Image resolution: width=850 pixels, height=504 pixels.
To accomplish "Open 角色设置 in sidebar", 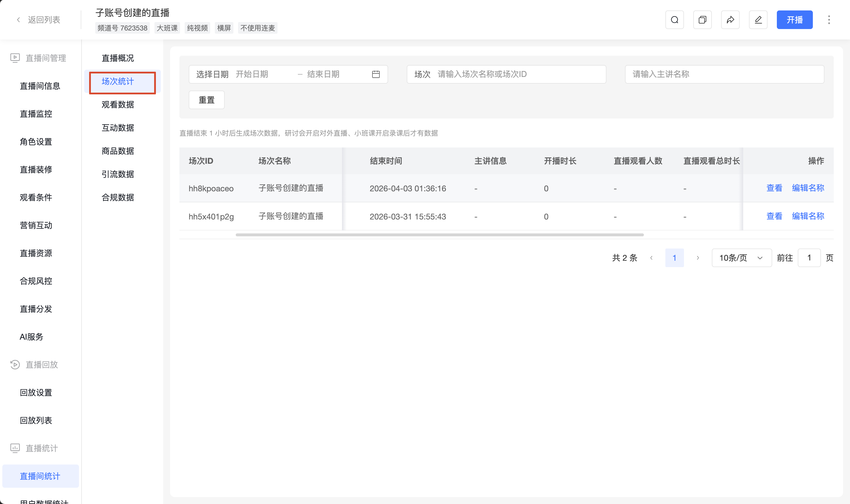I will coord(36,142).
